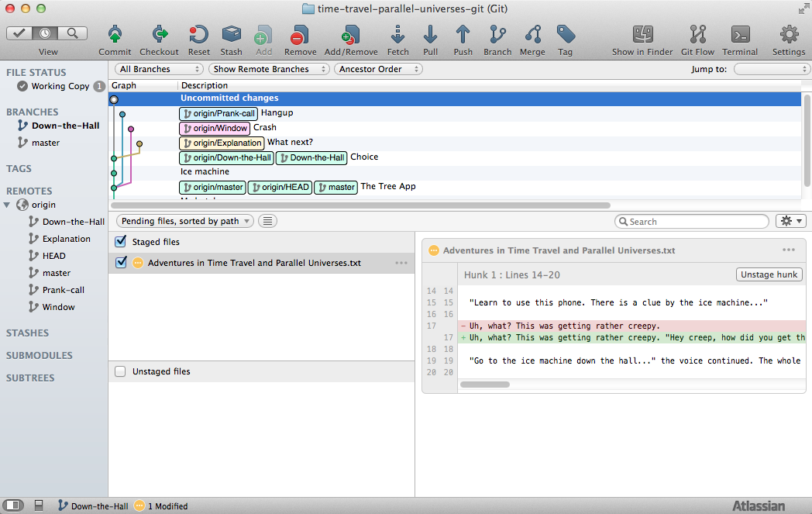Uncheck the Staged files checkbox
The image size is (812, 514).
point(121,241)
